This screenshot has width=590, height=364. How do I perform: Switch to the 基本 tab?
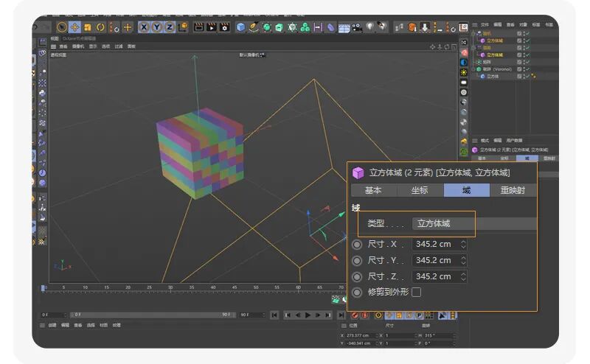coord(373,190)
